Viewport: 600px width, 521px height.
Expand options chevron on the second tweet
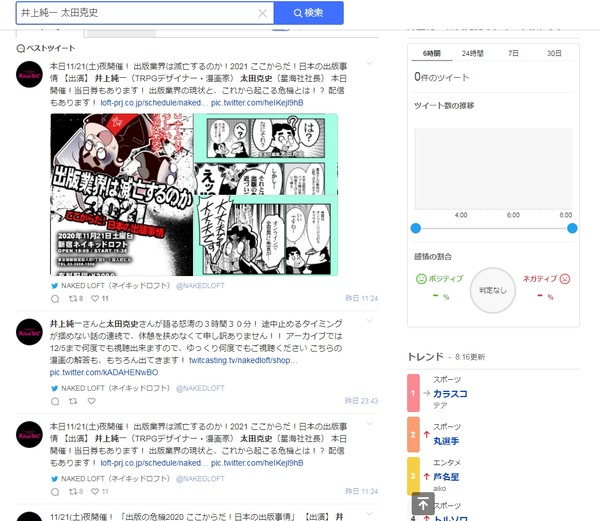[369, 321]
